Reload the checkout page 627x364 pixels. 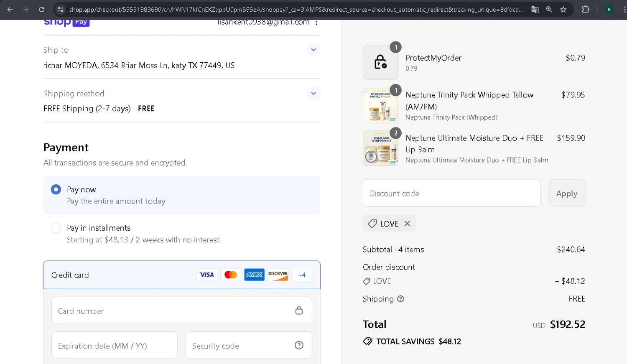coord(41,9)
